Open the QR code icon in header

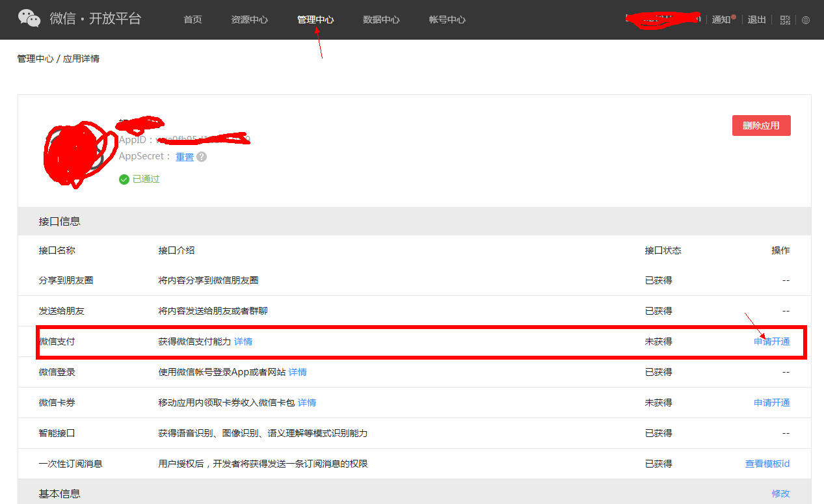[785, 20]
